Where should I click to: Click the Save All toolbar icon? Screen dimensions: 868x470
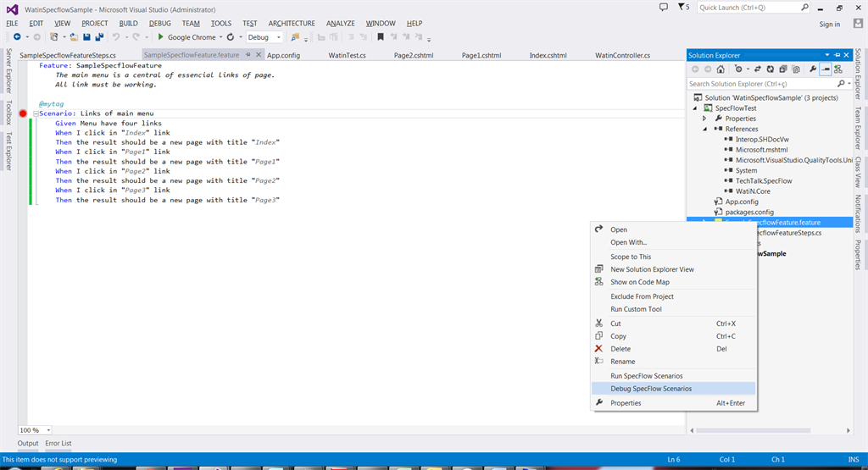(100, 37)
